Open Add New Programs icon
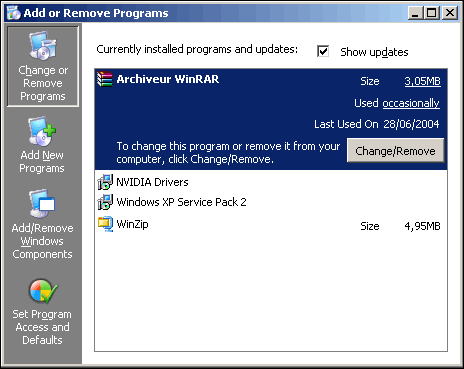This screenshot has height=369, width=464. (42, 131)
